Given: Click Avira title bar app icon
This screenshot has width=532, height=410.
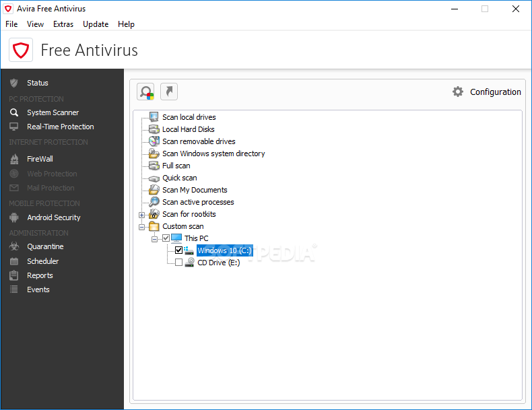Looking at the screenshot, I should tap(8, 9).
